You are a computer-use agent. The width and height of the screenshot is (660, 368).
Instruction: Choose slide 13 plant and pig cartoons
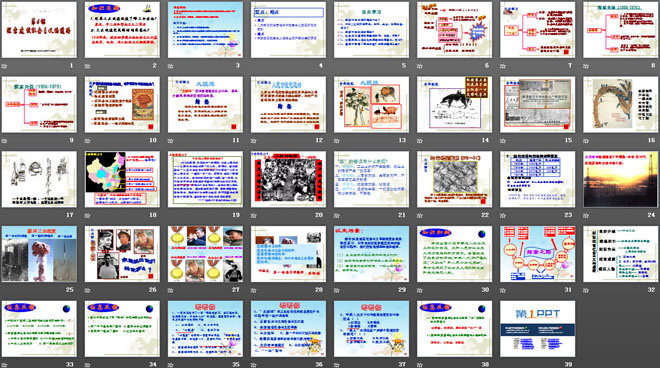(372, 104)
